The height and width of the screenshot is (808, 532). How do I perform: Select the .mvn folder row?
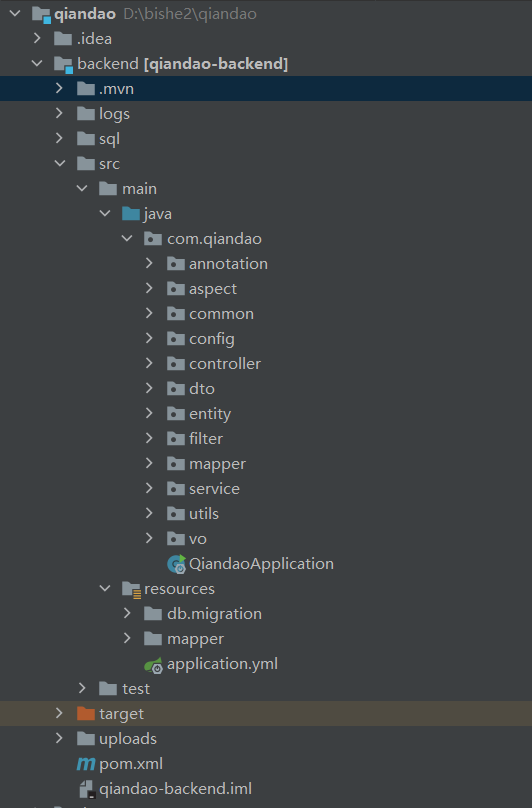coord(266,89)
